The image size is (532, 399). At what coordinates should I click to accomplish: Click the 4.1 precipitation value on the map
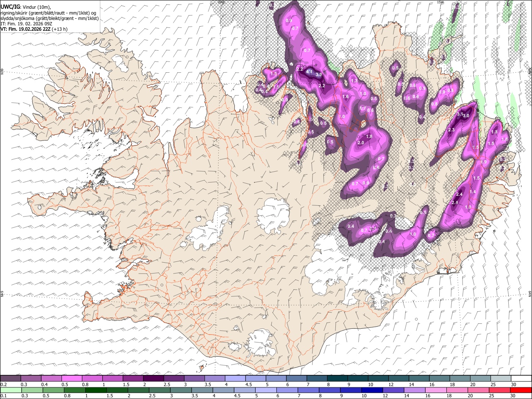[x=309, y=72]
